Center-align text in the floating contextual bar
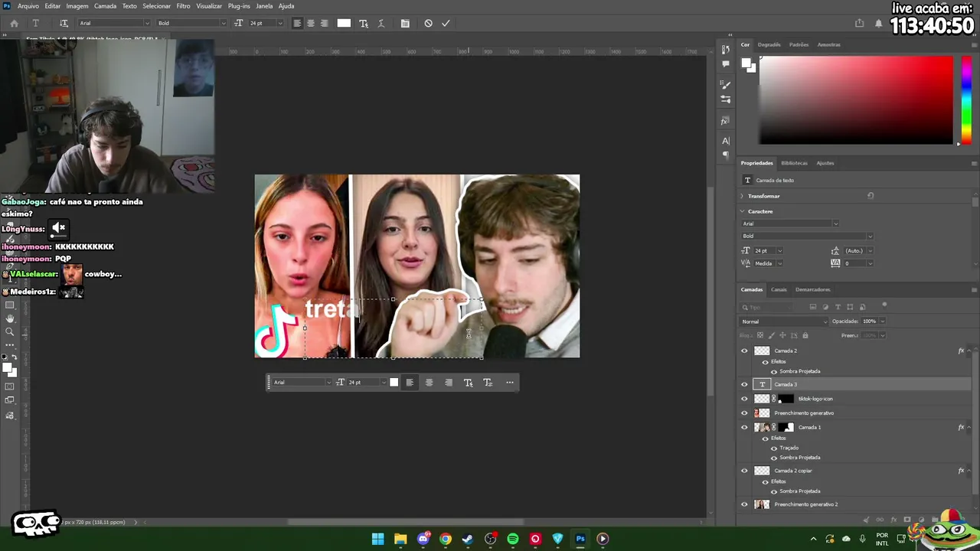The height and width of the screenshot is (551, 980). click(429, 383)
